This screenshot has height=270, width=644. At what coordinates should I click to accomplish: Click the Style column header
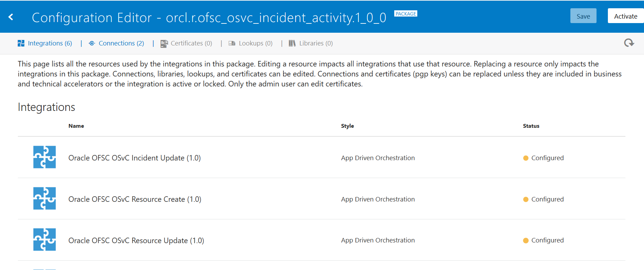coord(347,126)
